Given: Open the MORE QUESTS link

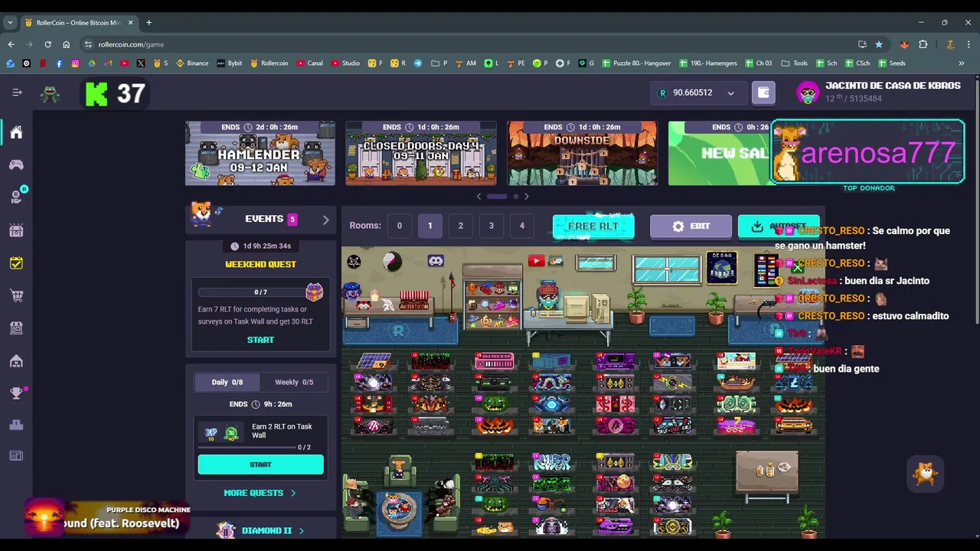Looking at the screenshot, I should [x=260, y=493].
